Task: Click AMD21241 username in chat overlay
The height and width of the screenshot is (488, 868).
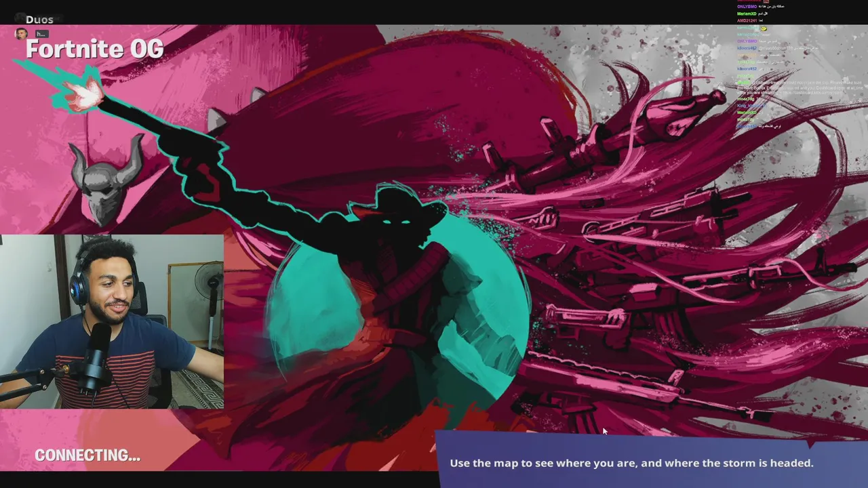Action: [747, 20]
